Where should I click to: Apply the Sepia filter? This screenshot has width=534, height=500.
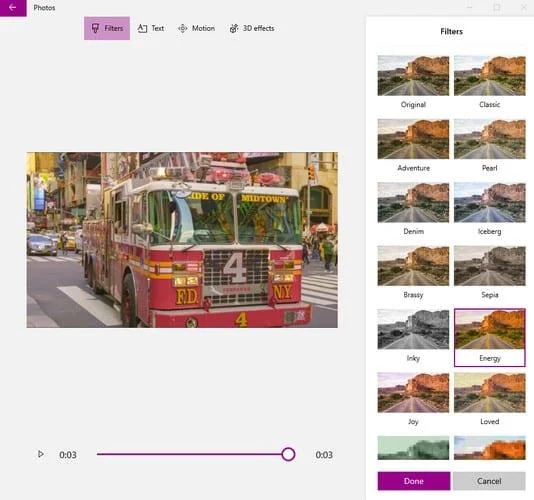489,266
